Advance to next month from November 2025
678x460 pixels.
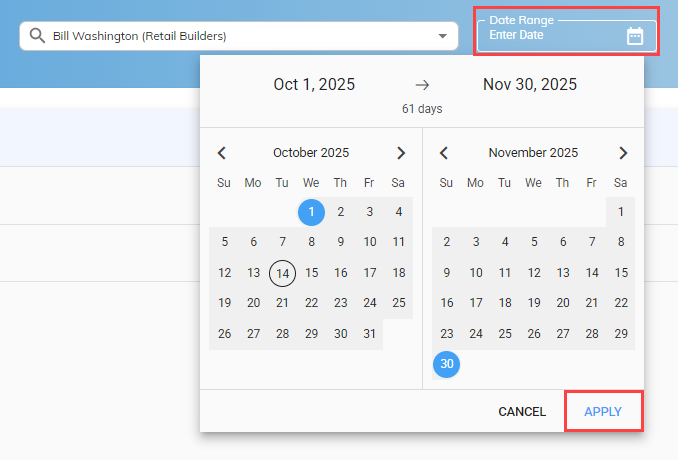(x=623, y=153)
